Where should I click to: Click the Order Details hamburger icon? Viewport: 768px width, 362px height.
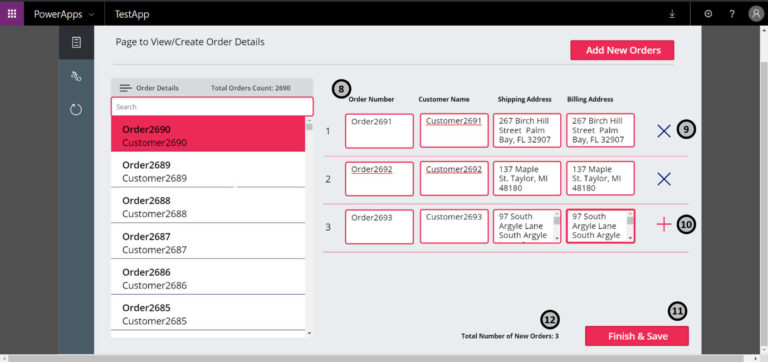tap(126, 88)
